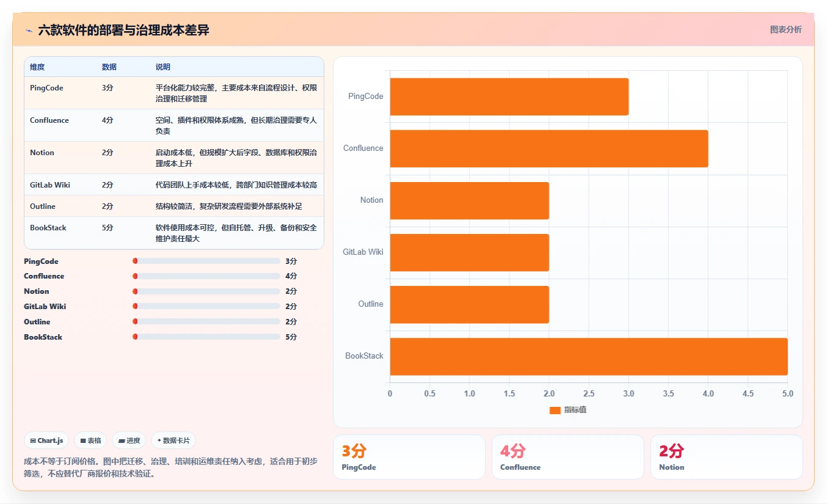This screenshot has width=827, height=504.
Task: Click the PingCode progress bar
Action: point(206,261)
